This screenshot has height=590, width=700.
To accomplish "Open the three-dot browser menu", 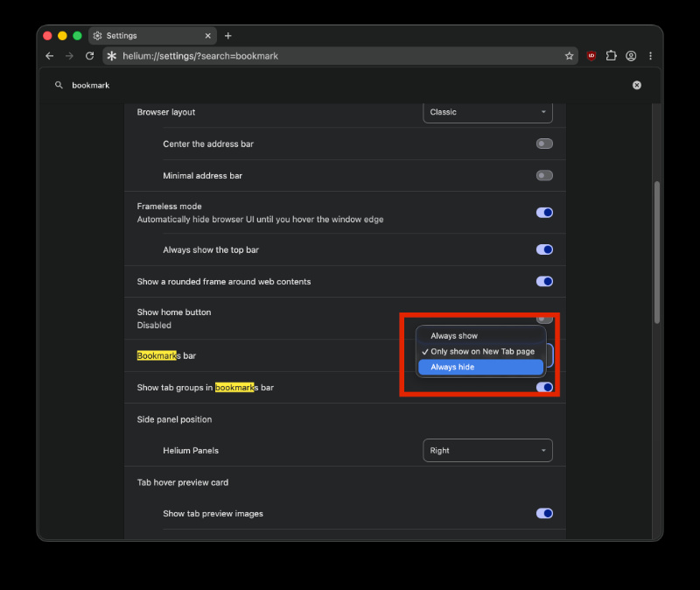I will click(x=650, y=56).
